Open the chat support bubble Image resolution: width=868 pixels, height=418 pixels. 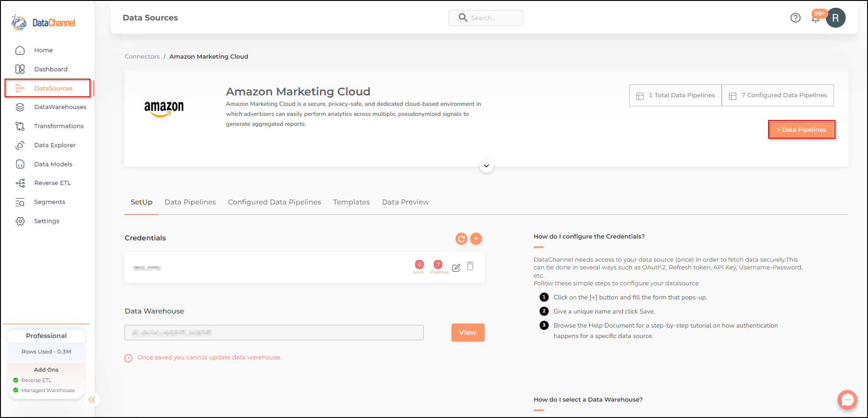pyautogui.click(x=848, y=400)
